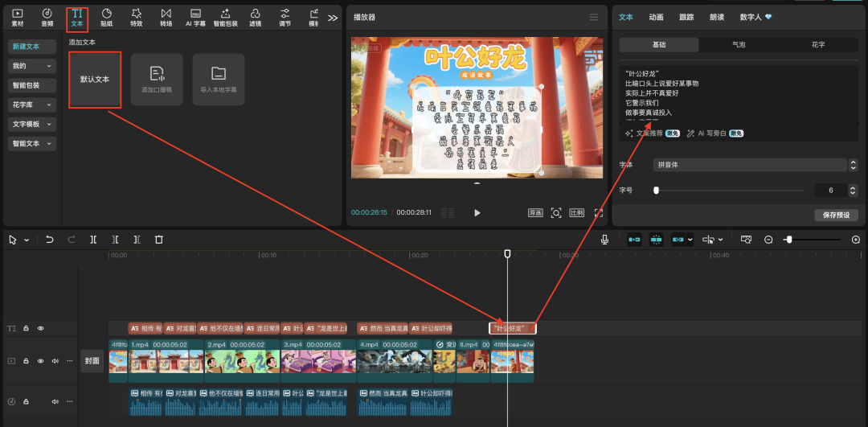This screenshot has height=427, width=868.
Task: Click the 添加口播稿 card
Action: coord(157,79)
